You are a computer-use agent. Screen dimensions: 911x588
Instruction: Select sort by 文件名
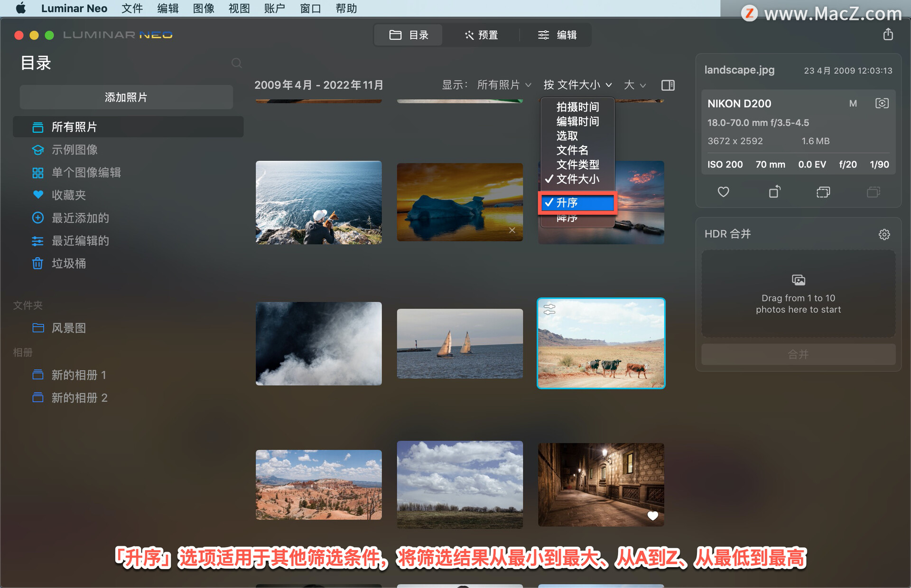(x=577, y=150)
